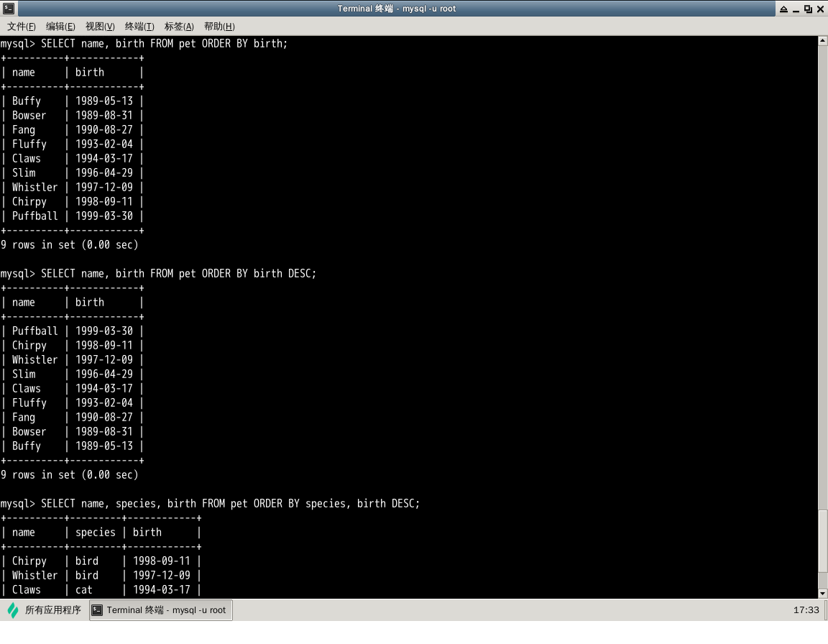The width and height of the screenshot is (828, 644).
Task: Click the 所有应用程序 label in the panel
Action: pos(53,610)
